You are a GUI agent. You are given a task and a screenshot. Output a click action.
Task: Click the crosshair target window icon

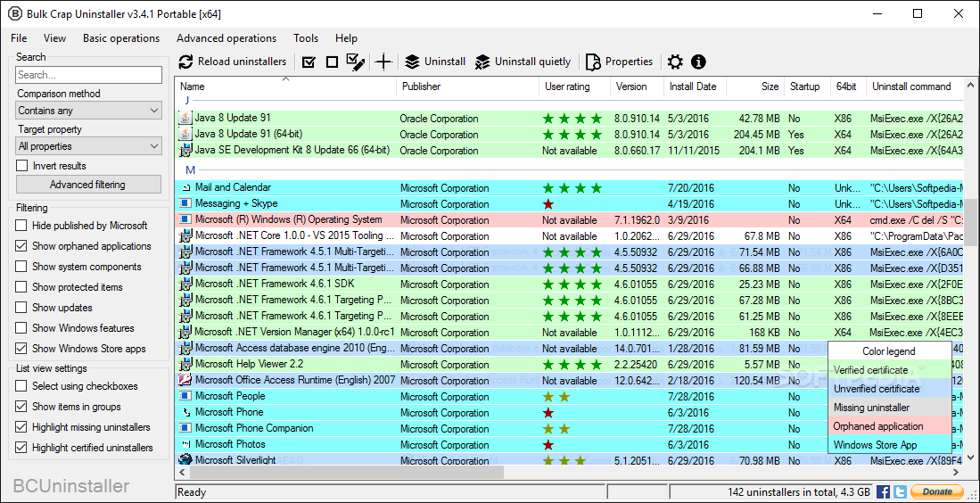383,62
